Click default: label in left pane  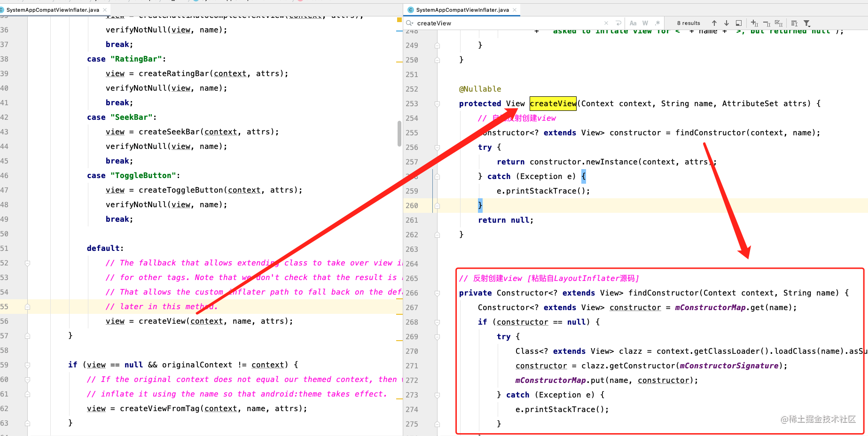tap(105, 248)
